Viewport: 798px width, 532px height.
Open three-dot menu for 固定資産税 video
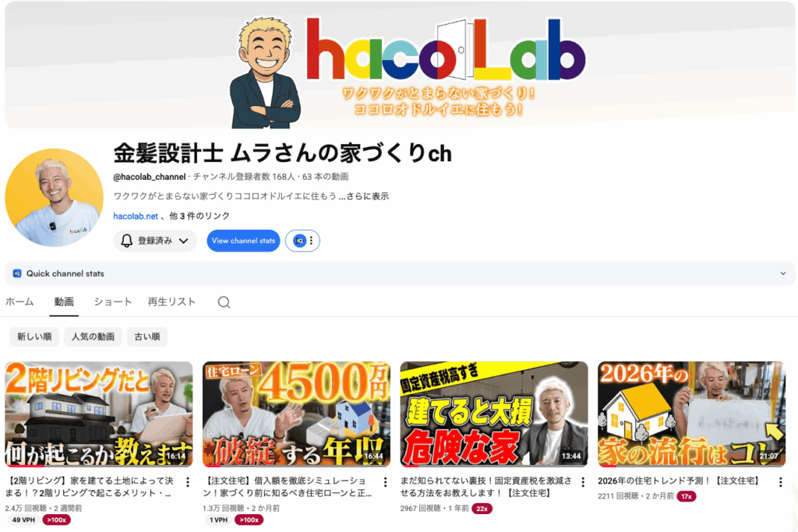pyautogui.click(x=583, y=481)
